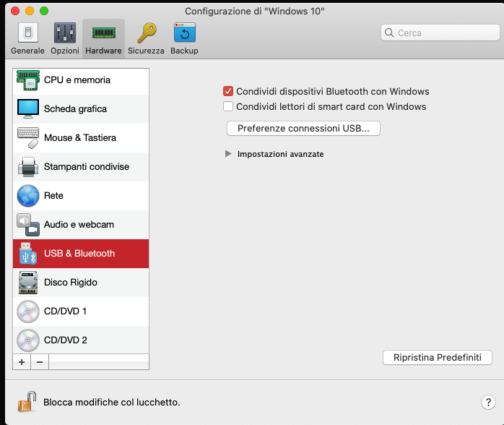Click the USB & Bluetooth drive icon

28,254
